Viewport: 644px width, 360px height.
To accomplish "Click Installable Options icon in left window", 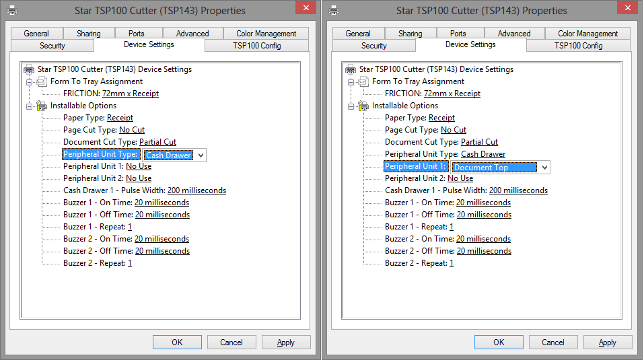I will [42, 106].
